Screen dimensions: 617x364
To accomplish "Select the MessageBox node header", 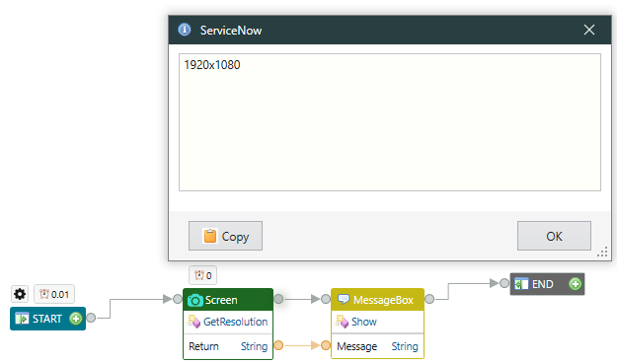I will (377, 300).
